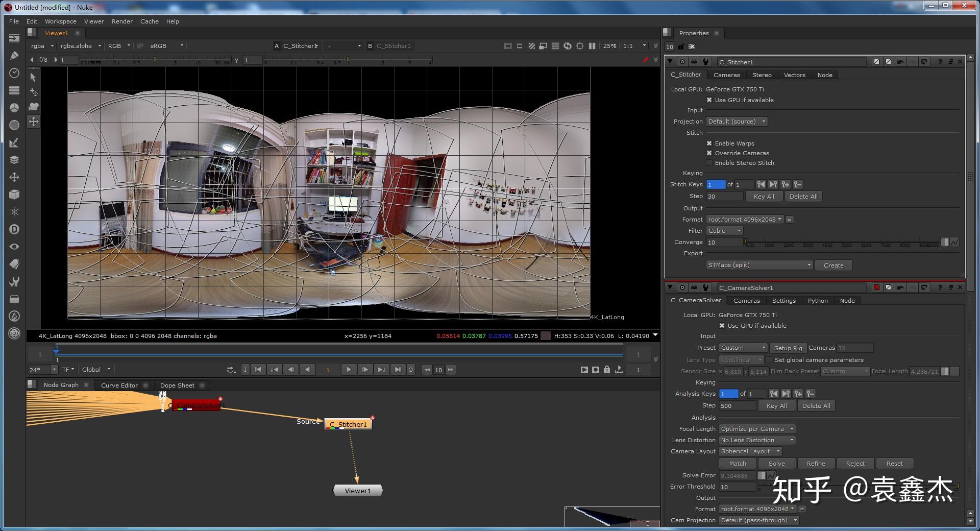Enable Stereo Stitch checkbox
The image size is (980, 531).
tap(709, 163)
